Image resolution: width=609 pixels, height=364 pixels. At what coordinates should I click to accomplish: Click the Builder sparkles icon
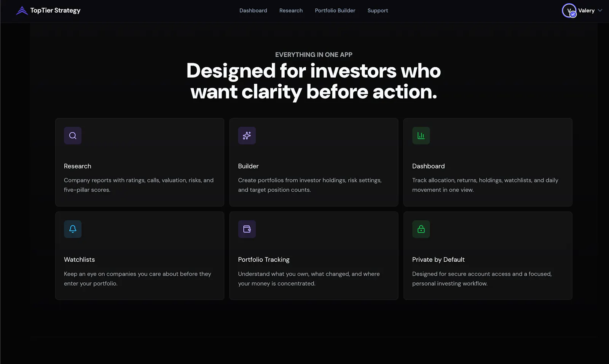247,135
